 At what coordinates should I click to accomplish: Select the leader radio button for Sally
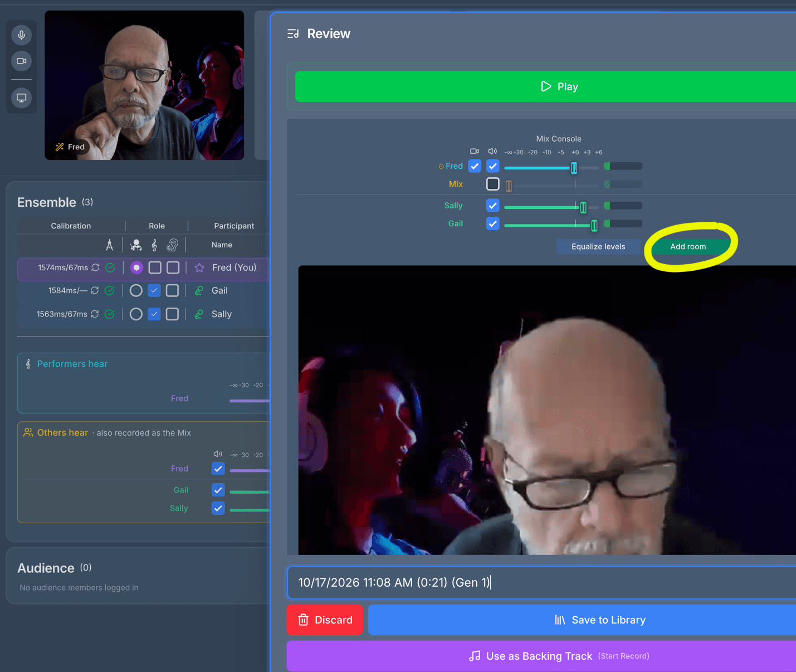pos(136,314)
